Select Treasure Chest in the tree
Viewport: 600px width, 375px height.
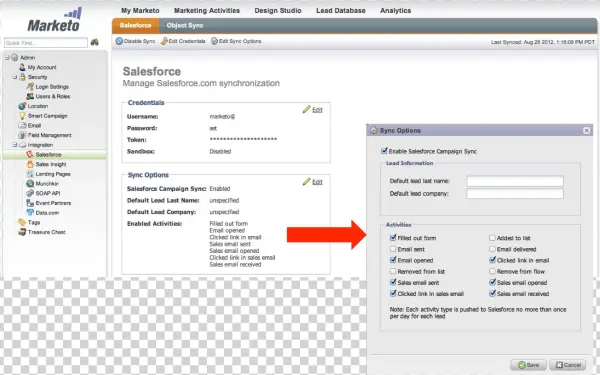coord(47,232)
